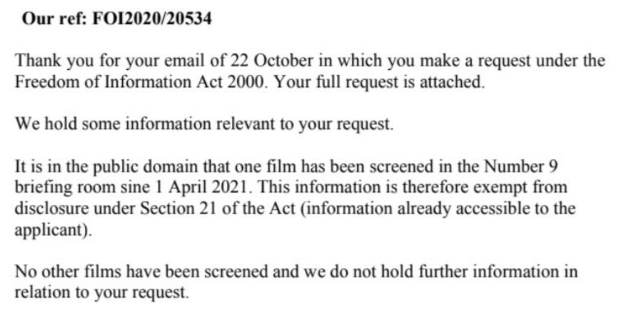This screenshot has width=644, height=321.
Task: Click the word "applicant)."
Action: click(53, 230)
